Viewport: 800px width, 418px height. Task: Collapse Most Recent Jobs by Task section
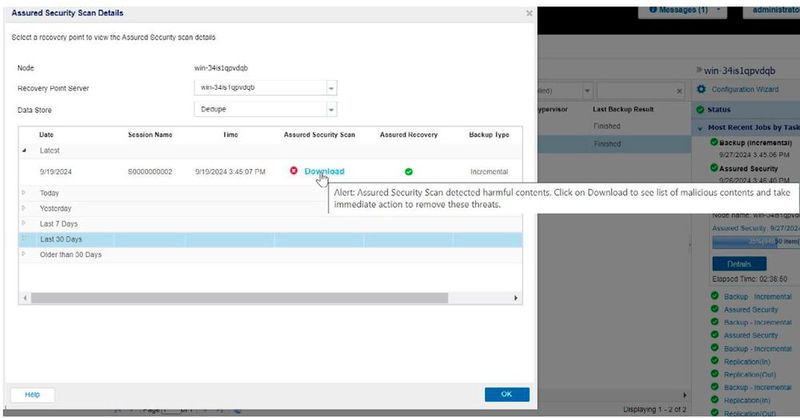click(x=700, y=128)
